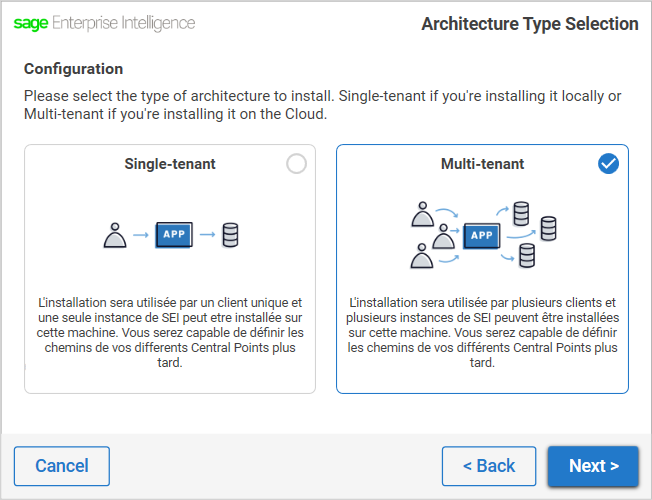Proceed by clicking Next
Screen dimensions: 652x500
(593, 466)
